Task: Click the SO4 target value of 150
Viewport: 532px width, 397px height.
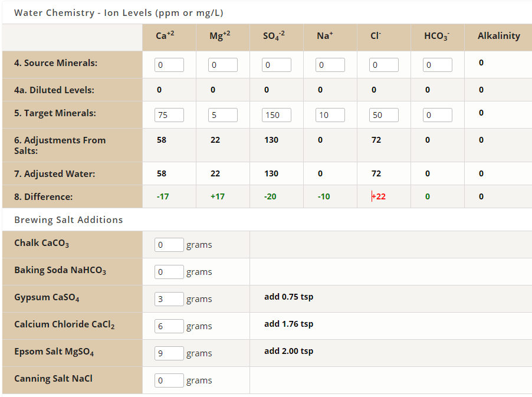Action: 277,115
